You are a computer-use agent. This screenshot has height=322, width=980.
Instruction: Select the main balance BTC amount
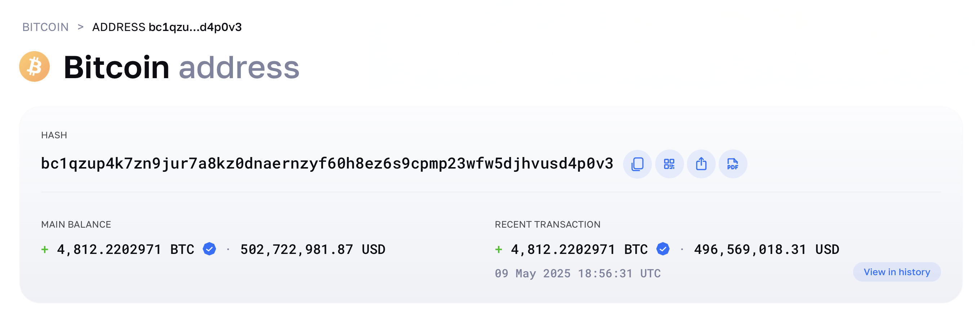tap(125, 249)
